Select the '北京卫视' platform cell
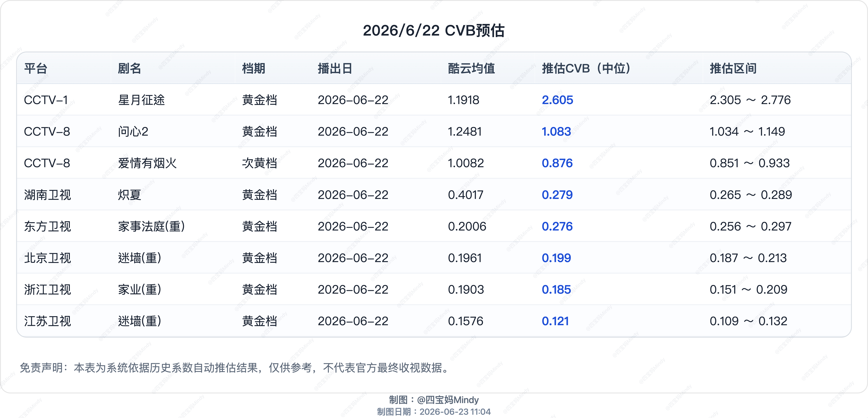This screenshot has height=418, width=868. pos(48,258)
